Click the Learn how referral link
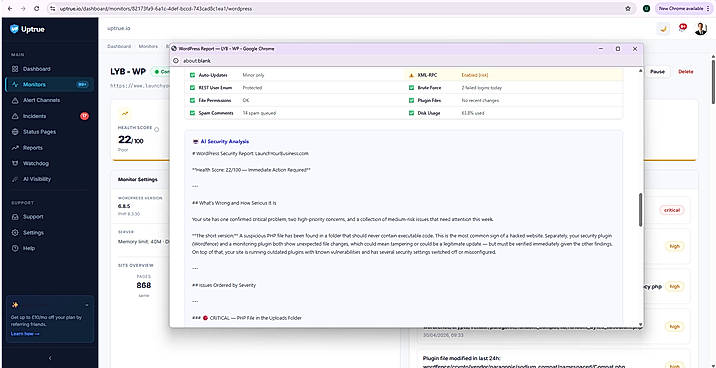This screenshot has width=716, height=368. (25, 334)
